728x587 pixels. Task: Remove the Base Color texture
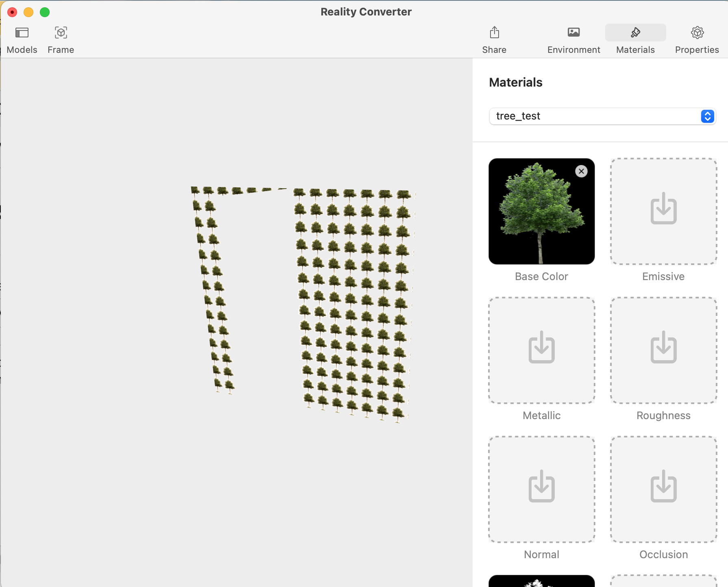click(581, 172)
